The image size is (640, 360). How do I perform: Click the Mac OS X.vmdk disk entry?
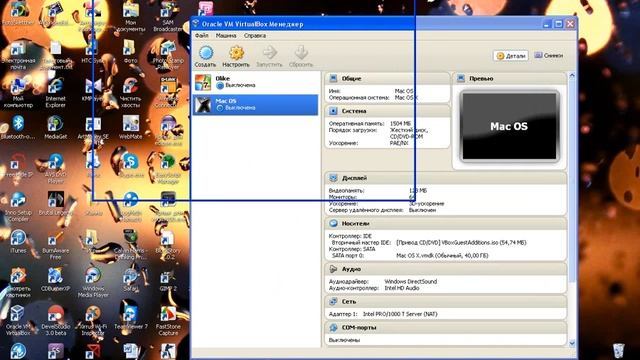point(442,256)
